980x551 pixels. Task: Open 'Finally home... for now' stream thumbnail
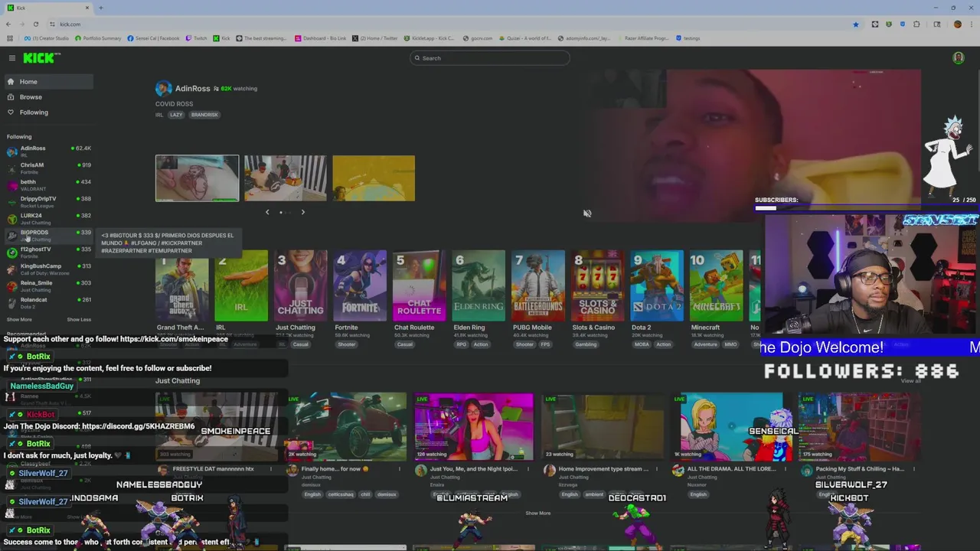tap(346, 427)
